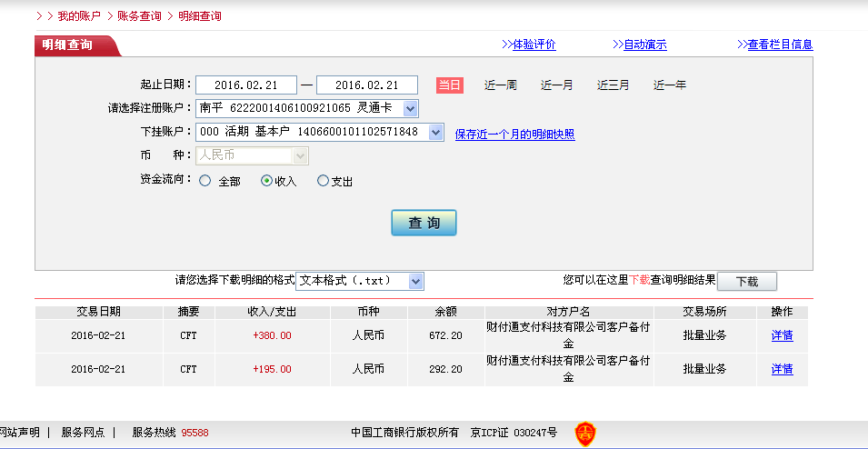Click the ICBC security badge icon in footer
Image resolution: width=868 pixels, height=449 pixels.
(x=584, y=434)
